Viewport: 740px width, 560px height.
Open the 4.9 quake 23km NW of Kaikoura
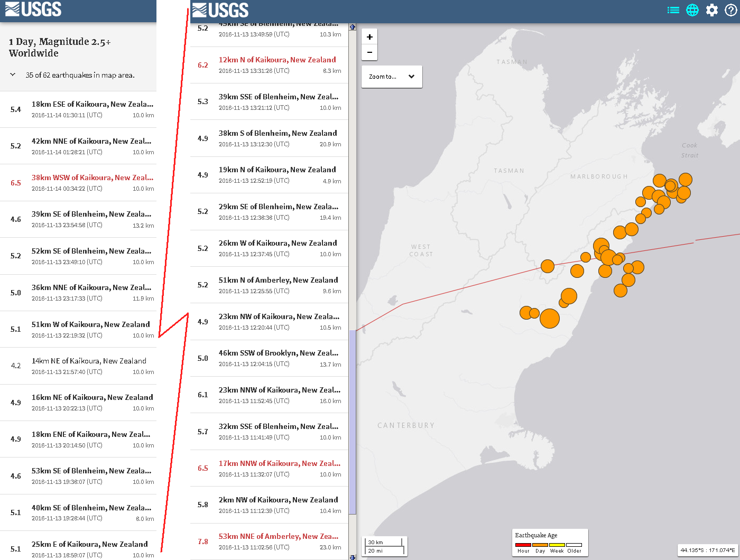point(269,322)
